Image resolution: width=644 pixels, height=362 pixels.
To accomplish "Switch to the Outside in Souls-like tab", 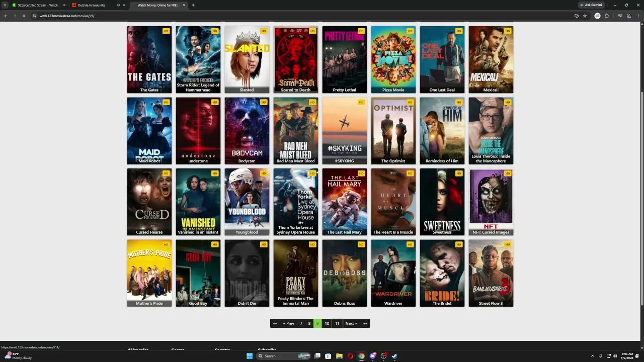I will (99, 5).
